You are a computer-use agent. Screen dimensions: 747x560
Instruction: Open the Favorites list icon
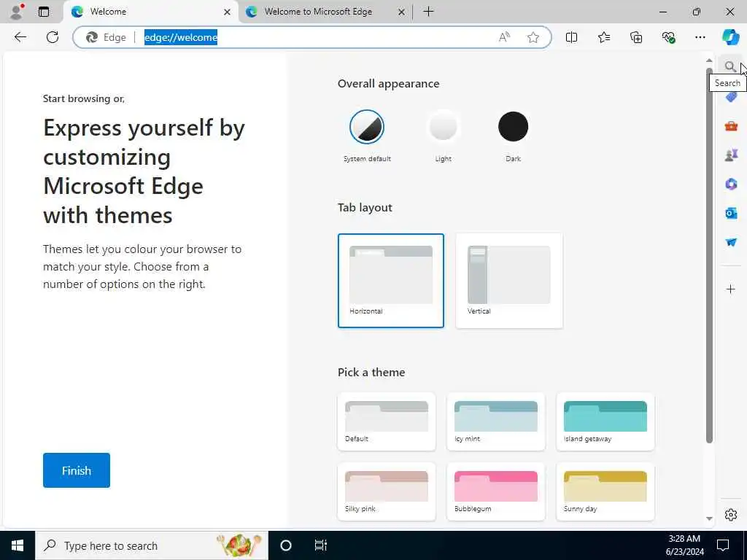(603, 37)
